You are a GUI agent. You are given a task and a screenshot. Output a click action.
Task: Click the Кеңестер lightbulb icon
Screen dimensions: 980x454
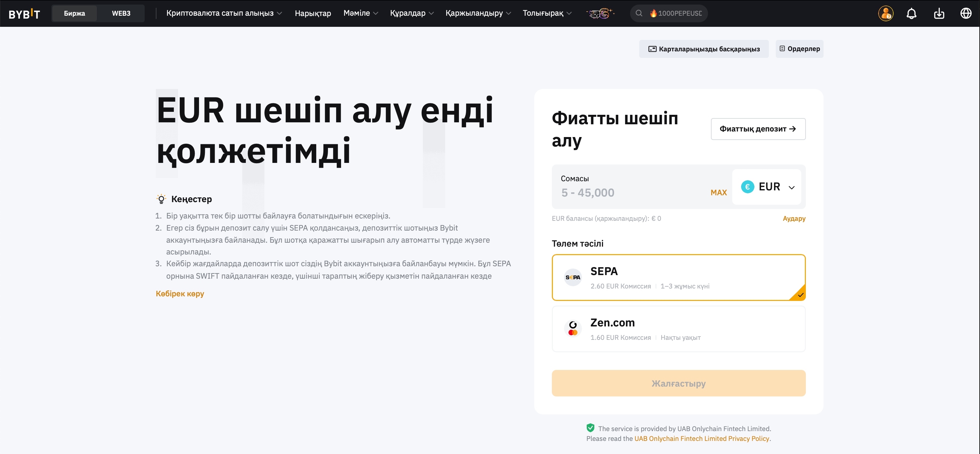161,199
